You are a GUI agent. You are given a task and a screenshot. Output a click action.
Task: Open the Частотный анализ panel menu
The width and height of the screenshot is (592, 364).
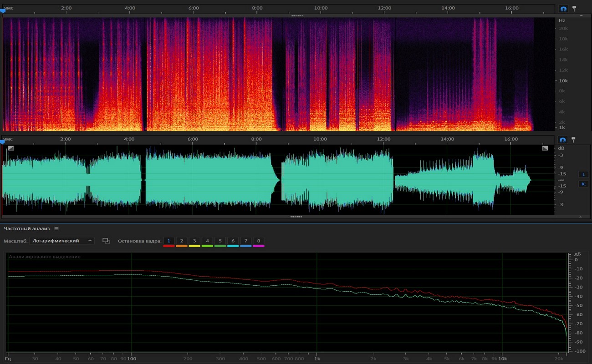click(x=56, y=229)
